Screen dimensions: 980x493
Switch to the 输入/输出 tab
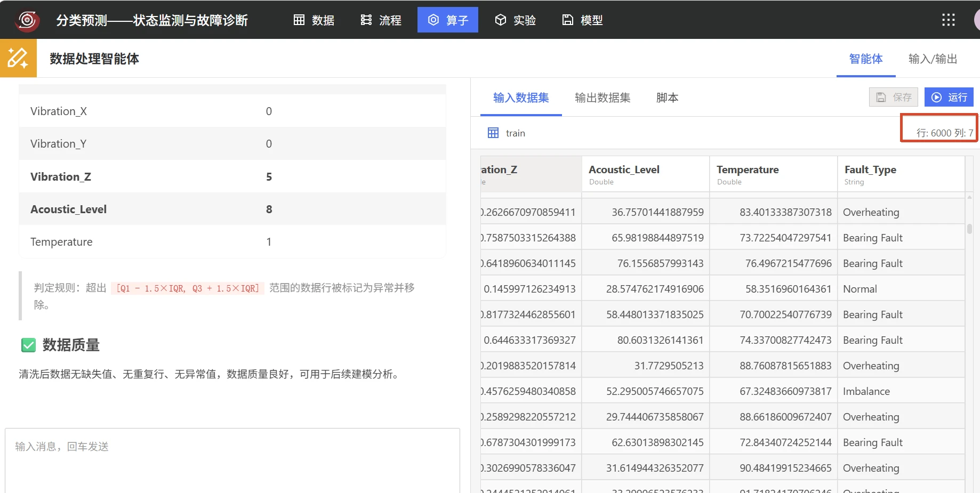pos(933,59)
